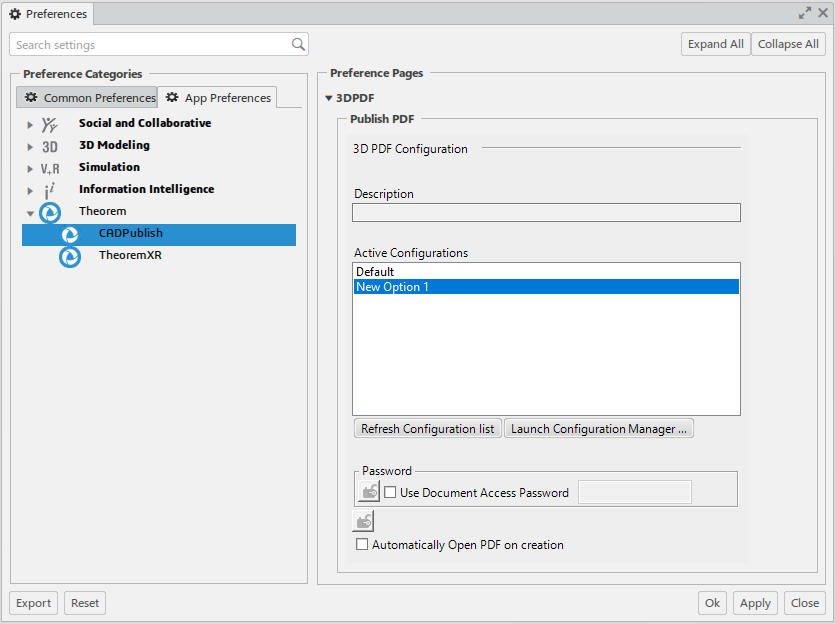This screenshot has width=835, height=624.
Task: Click the TheoremXR logo icon
Action: pos(70,257)
